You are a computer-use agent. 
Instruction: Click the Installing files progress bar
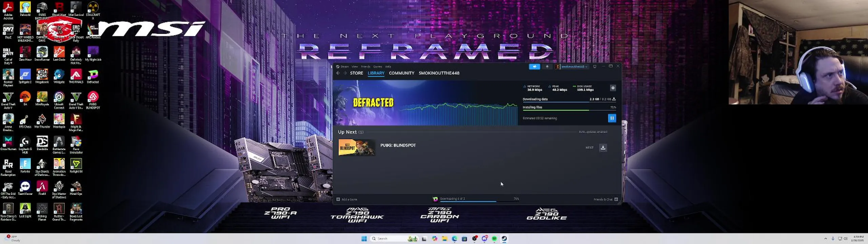pyautogui.click(x=569, y=110)
